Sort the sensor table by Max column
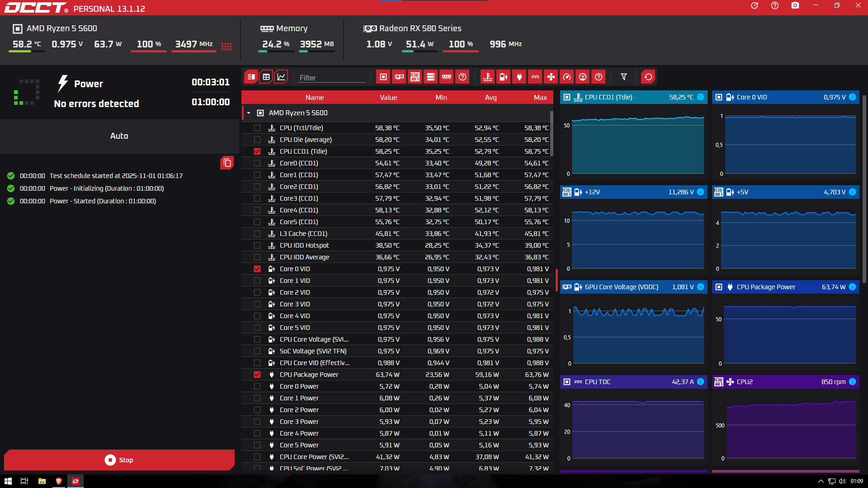This screenshot has height=488, width=868. click(540, 98)
